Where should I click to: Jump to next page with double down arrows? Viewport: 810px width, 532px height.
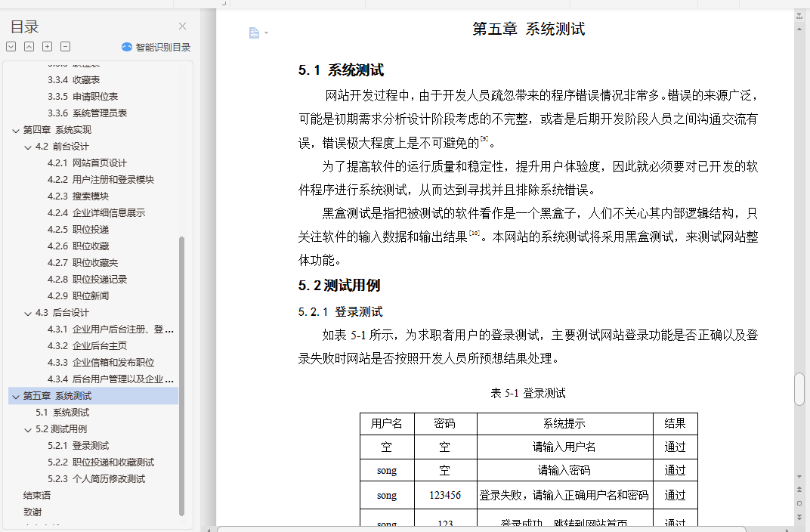[x=799, y=516]
